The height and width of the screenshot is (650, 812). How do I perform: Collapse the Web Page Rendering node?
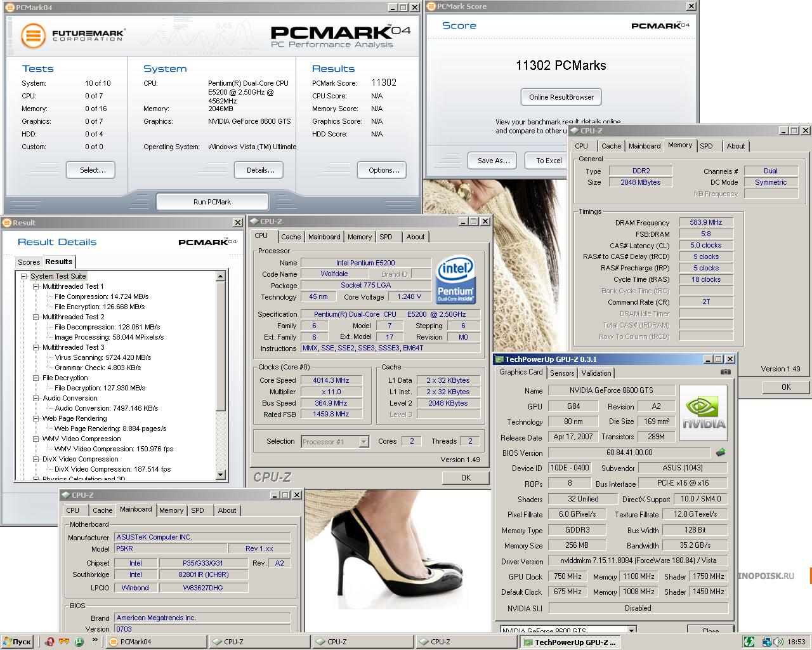coord(36,418)
